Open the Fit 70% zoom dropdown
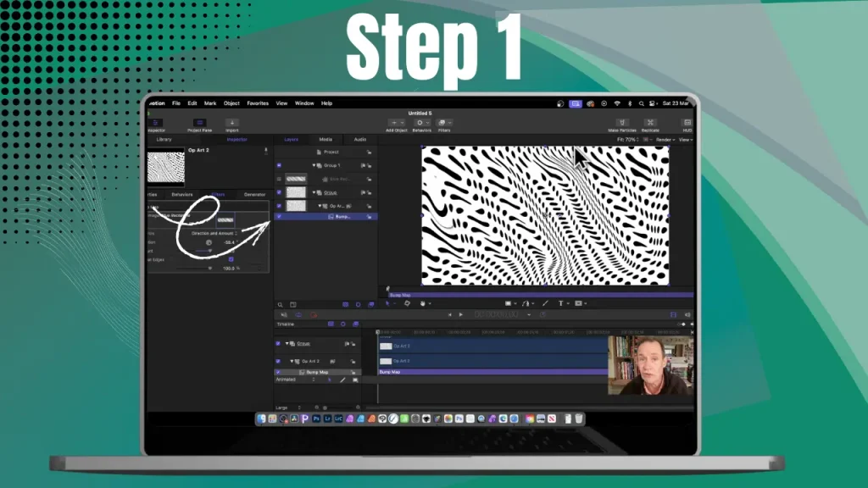Screen dimensions: 868x488 (x=628, y=140)
